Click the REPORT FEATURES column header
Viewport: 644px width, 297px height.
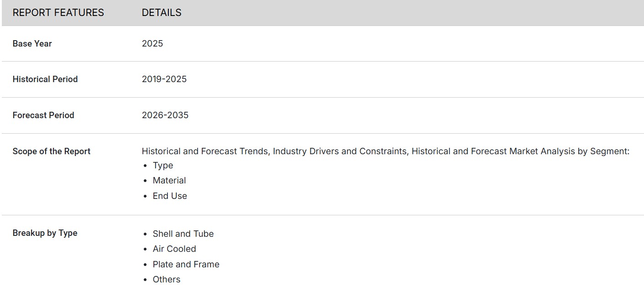pyautogui.click(x=58, y=13)
